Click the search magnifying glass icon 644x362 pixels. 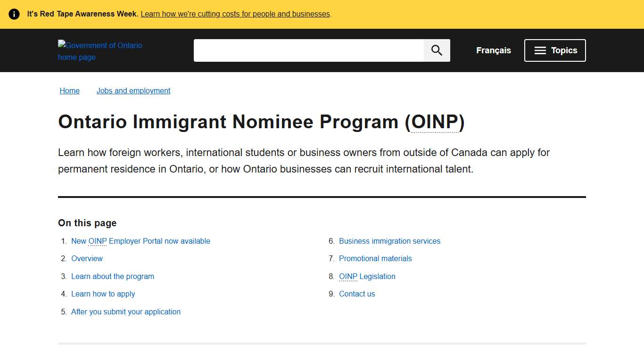pos(436,50)
